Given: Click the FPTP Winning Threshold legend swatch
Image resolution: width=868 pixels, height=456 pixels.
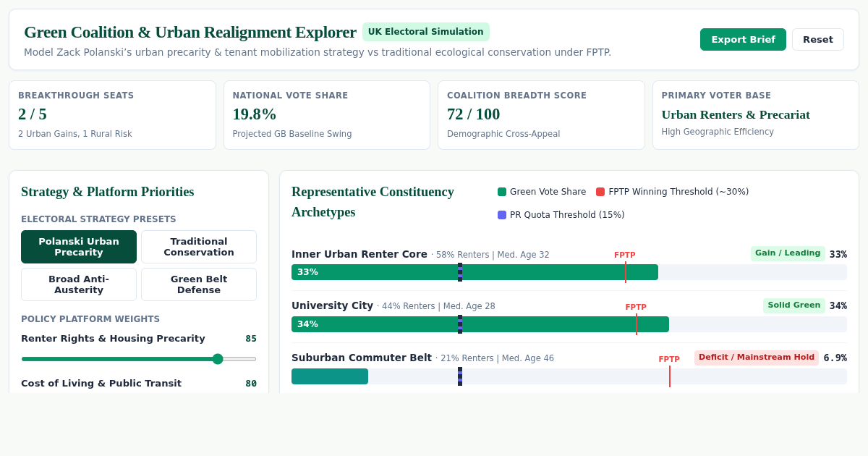Looking at the screenshot, I should click(600, 192).
